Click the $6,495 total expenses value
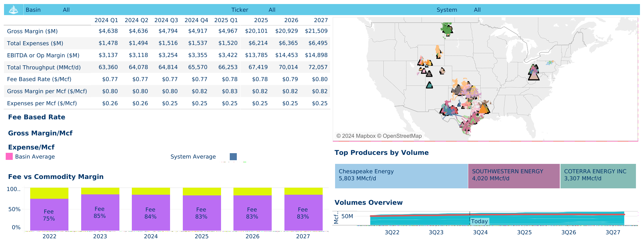This screenshot has height=247, width=644. (x=318, y=43)
